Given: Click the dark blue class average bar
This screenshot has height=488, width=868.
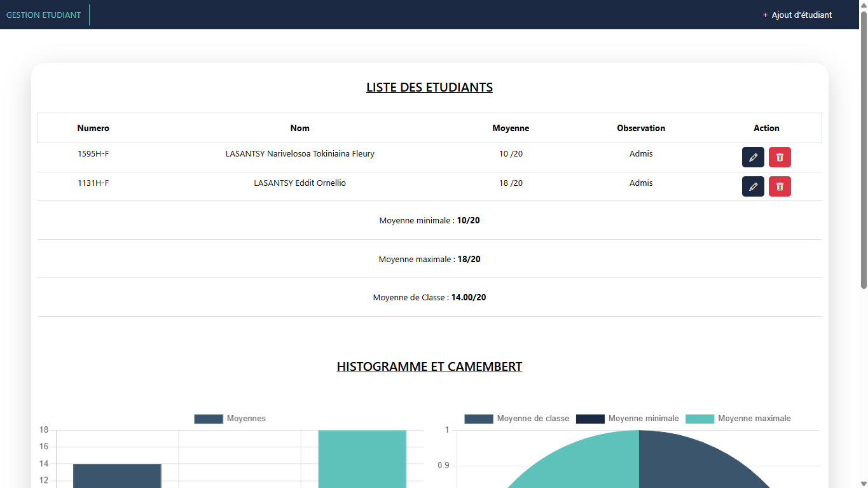Looking at the screenshot, I should click(x=117, y=476).
